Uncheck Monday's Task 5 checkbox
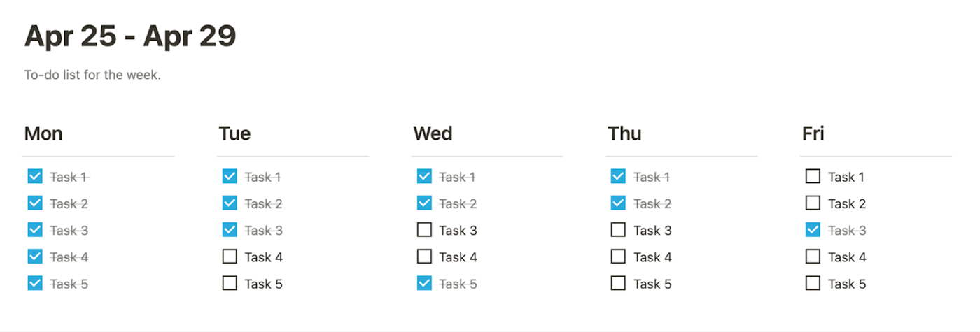This screenshot has height=332, width=980. click(35, 283)
